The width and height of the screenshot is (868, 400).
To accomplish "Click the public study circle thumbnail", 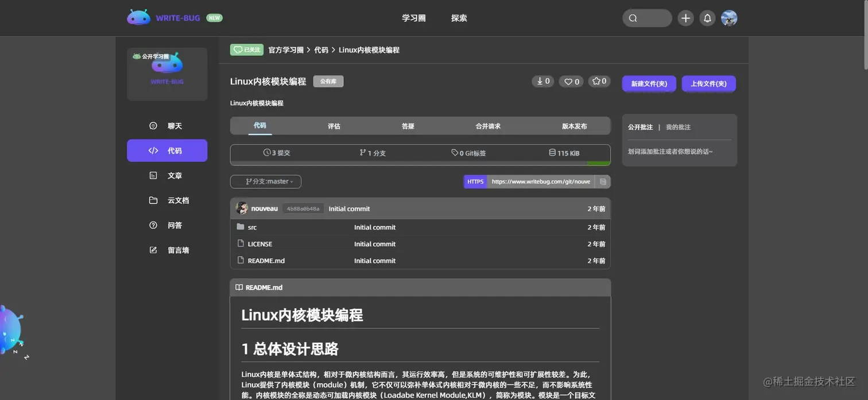I will click(167, 74).
